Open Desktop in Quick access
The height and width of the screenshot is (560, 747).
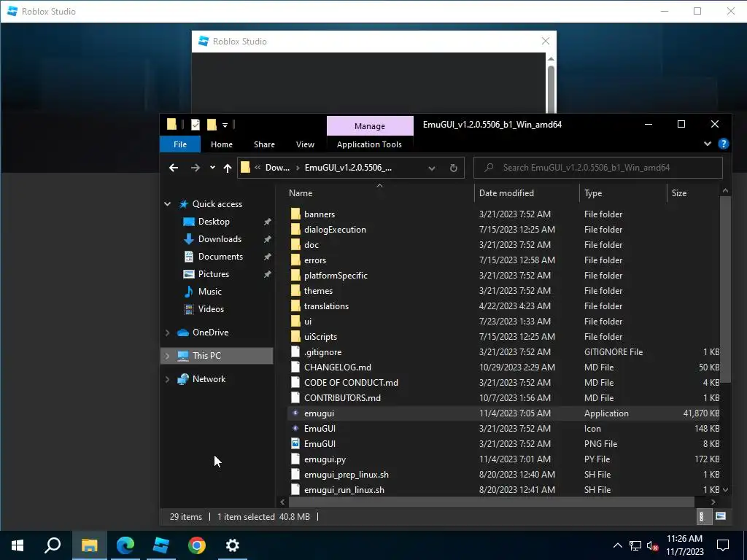(x=214, y=222)
